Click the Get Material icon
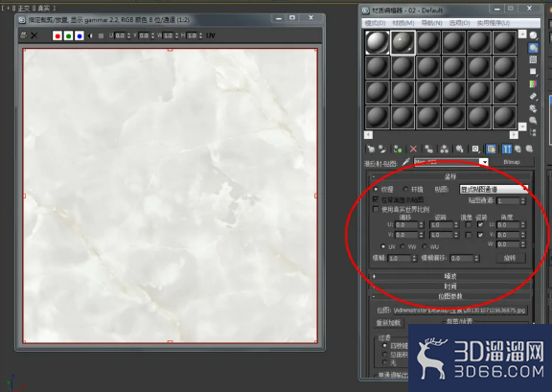Screen dimensions: 552x392 [x=370, y=149]
